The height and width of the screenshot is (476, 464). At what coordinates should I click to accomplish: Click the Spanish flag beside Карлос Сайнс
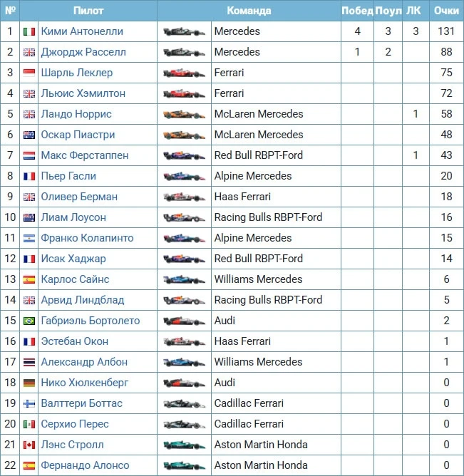point(29,279)
